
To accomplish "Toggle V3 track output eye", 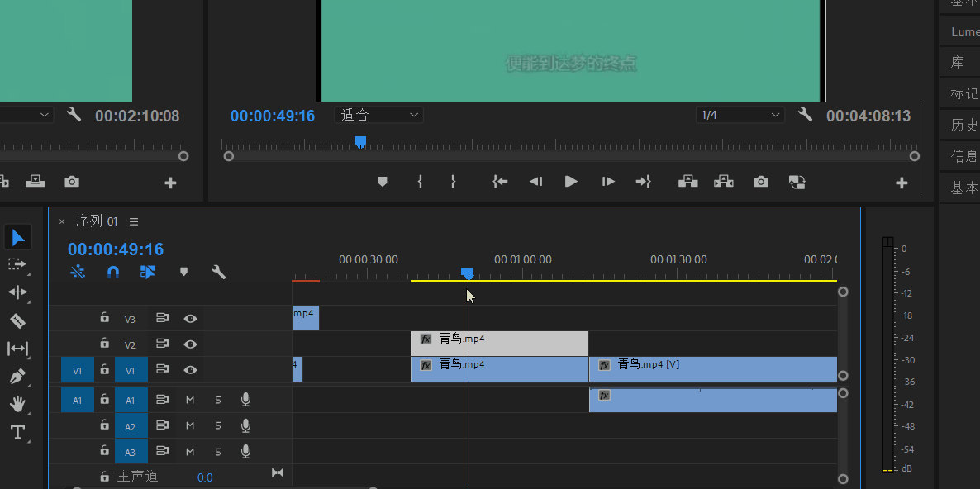I will (191, 319).
